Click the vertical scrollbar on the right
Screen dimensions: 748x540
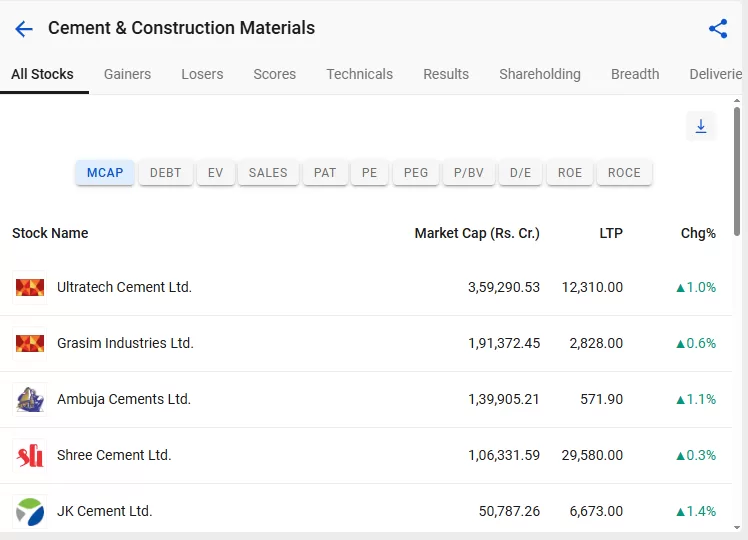(x=738, y=170)
